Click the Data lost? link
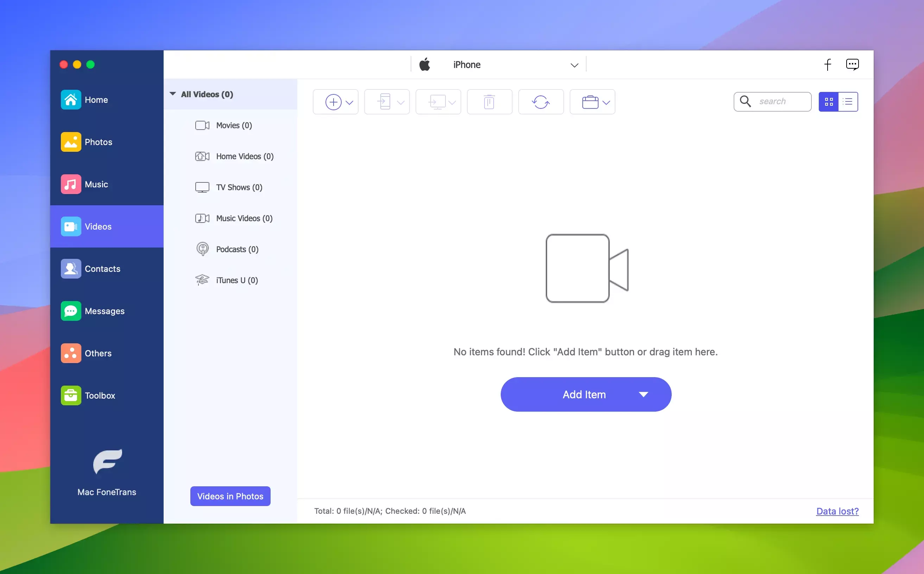This screenshot has width=924, height=574. click(837, 511)
